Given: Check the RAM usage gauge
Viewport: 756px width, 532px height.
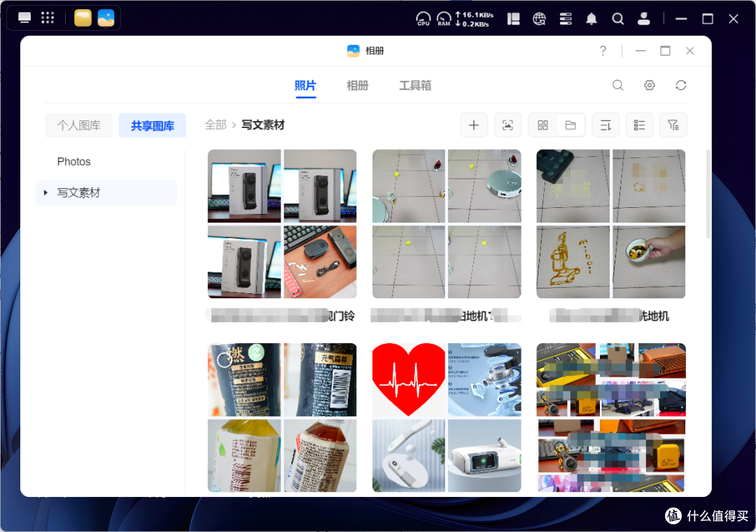Looking at the screenshot, I should click(444, 19).
